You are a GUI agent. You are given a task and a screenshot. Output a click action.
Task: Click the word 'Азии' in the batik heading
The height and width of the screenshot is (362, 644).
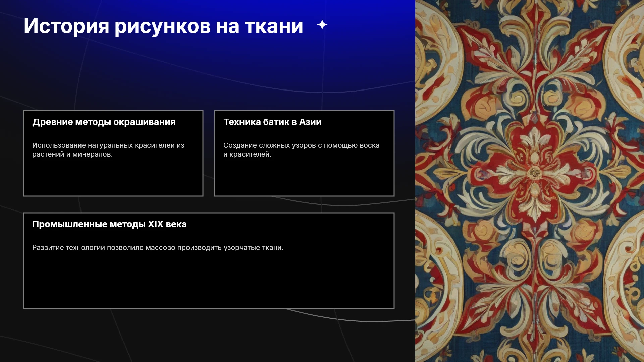[x=310, y=122]
